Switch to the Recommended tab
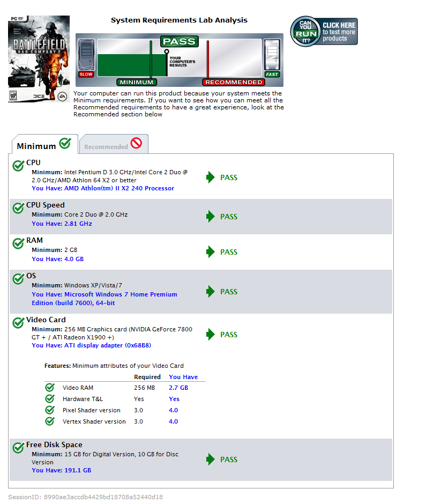 (x=113, y=145)
